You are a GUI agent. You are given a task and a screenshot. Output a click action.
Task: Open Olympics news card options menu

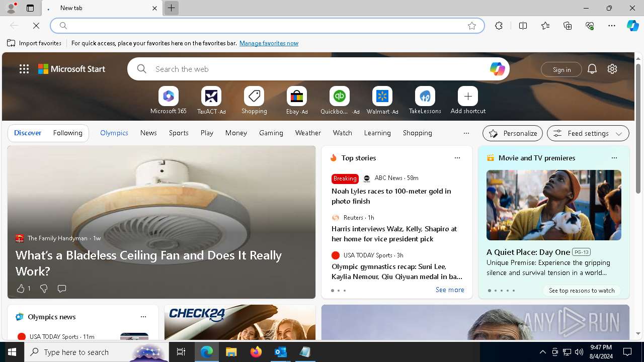pyautogui.click(x=143, y=317)
